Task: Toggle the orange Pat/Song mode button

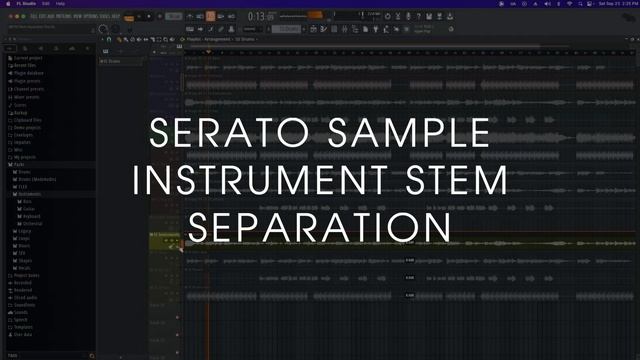Action: tap(129, 18)
